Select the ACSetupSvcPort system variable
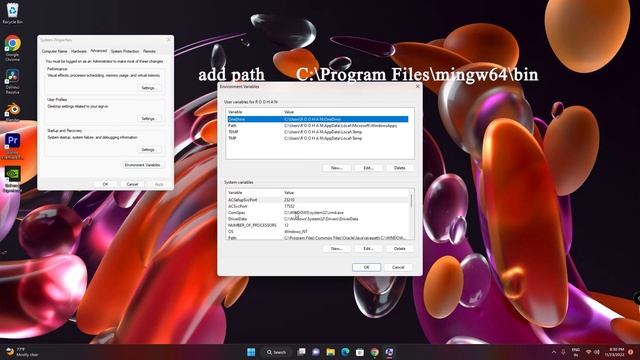 pyautogui.click(x=318, y=200)
